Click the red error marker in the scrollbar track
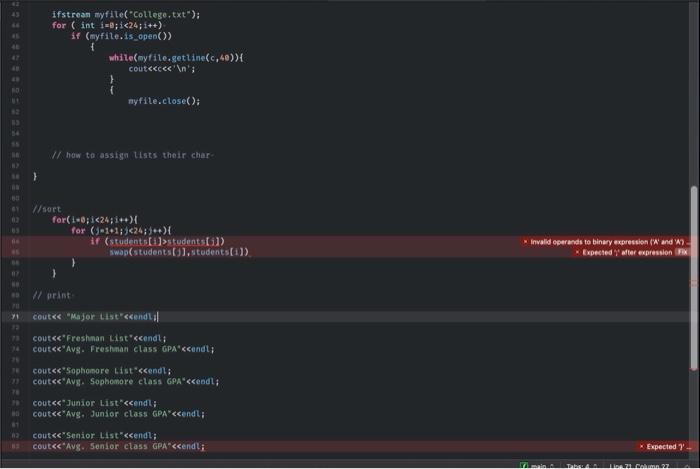 [694, 283]
